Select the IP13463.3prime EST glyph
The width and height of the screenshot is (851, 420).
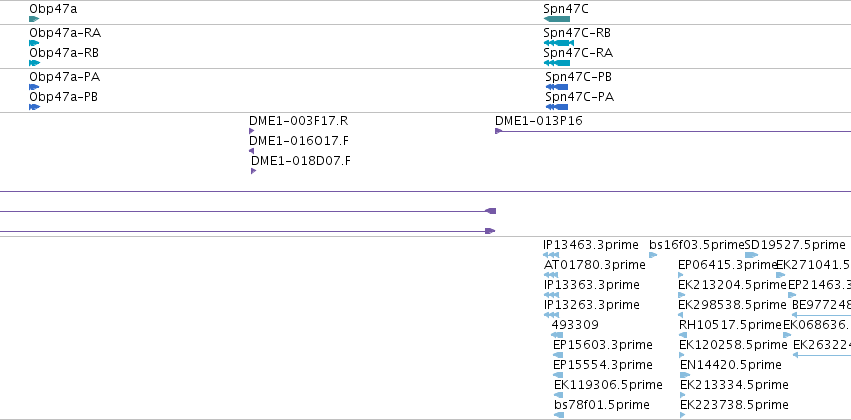point(551,255)
